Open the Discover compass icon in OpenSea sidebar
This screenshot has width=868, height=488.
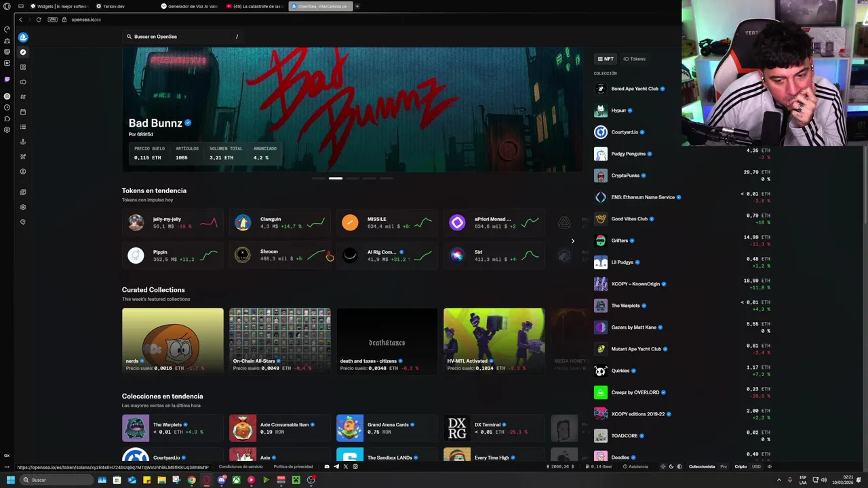(23, 52)
